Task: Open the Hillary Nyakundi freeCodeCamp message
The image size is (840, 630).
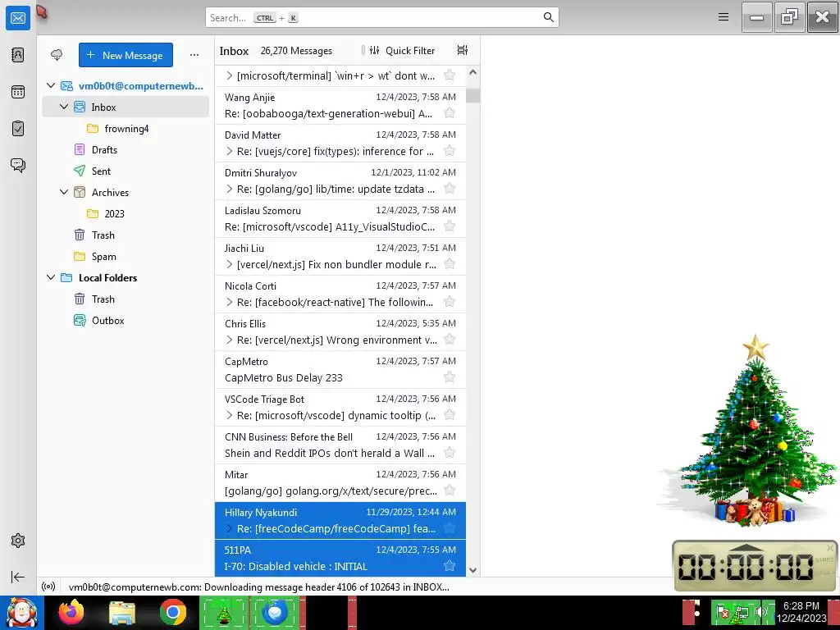Action: (x=340, y=520)
